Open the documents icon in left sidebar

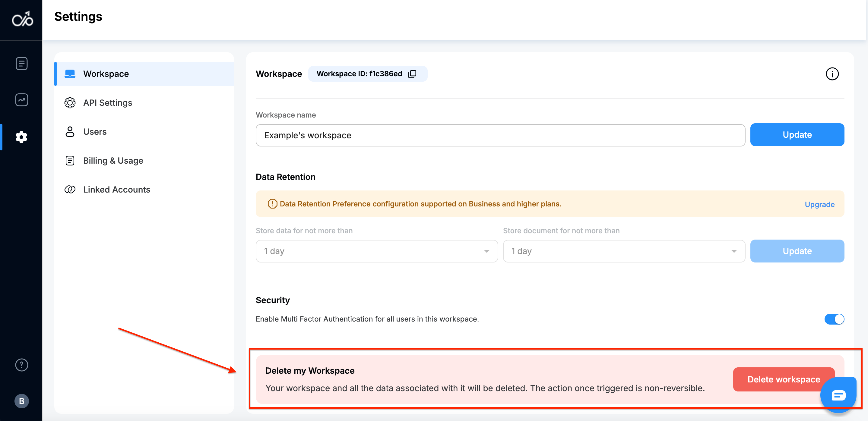coord(22,63)
